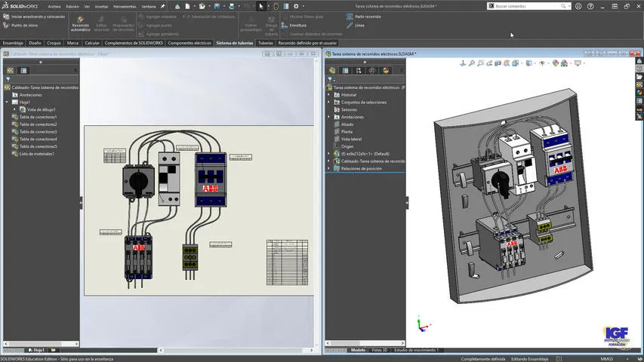Click the Save disk icon

pyautogui.click(x=217, y=6)
